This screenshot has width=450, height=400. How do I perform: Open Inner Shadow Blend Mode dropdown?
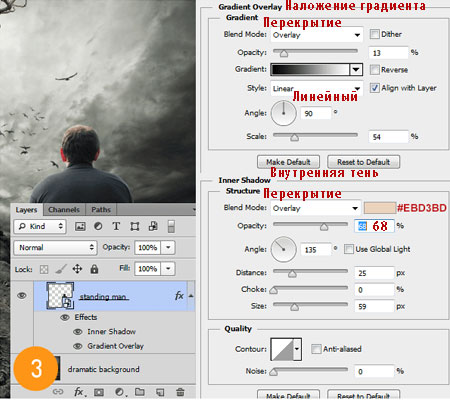point(315,208)
